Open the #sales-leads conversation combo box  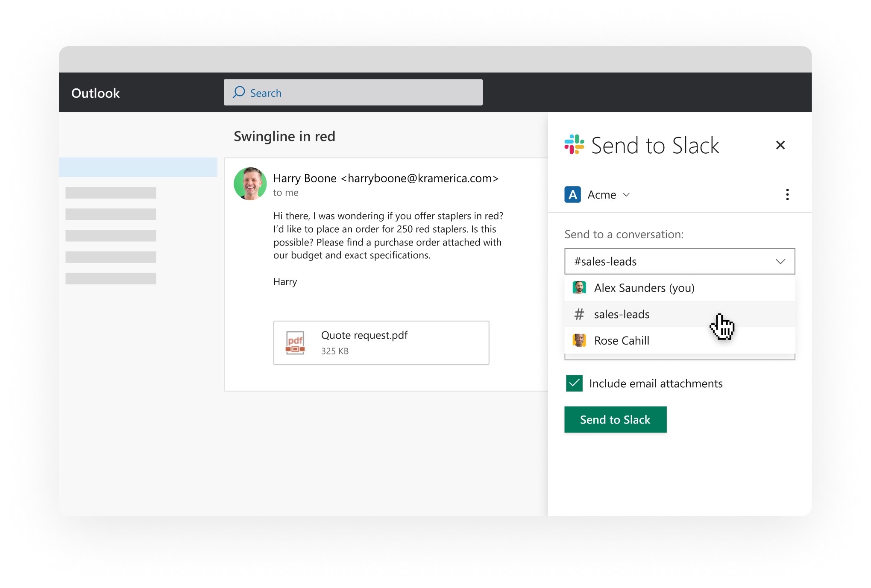679,261
